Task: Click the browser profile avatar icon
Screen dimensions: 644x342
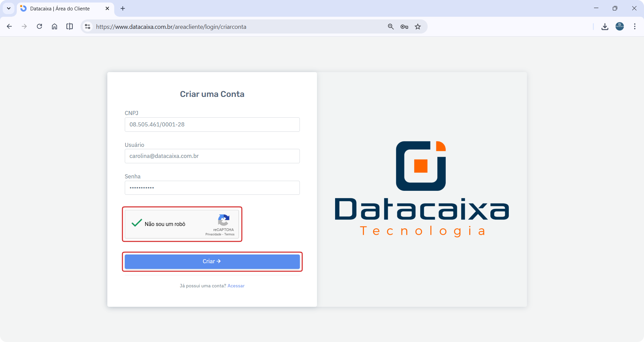Action: [x=620, y=26]
